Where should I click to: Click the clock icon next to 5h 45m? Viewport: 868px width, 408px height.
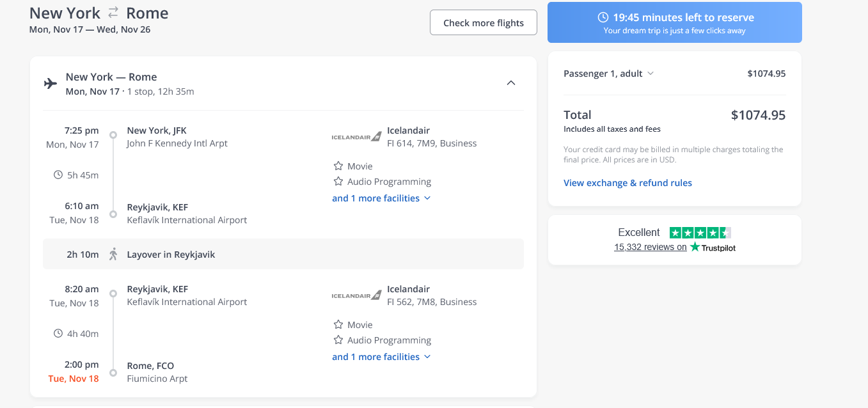coord(58,175)
